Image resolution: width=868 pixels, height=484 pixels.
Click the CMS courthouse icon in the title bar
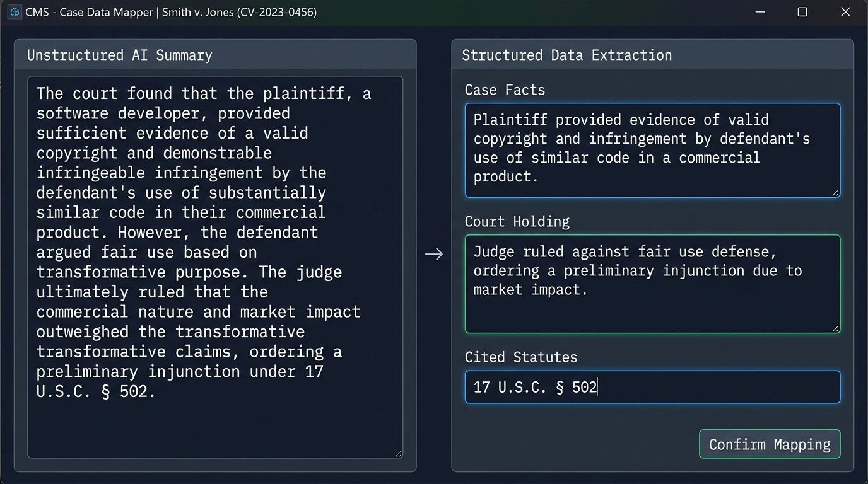click(14, 11)
